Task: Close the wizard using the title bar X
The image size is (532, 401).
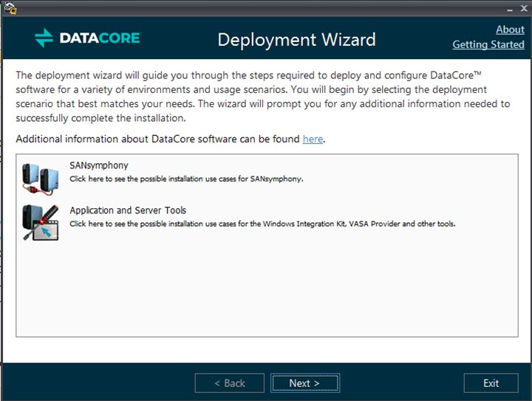Action: pos(523,8)
